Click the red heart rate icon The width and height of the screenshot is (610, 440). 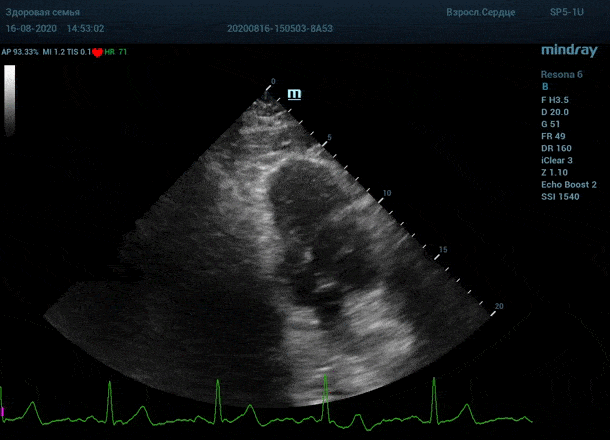(98, 52)
